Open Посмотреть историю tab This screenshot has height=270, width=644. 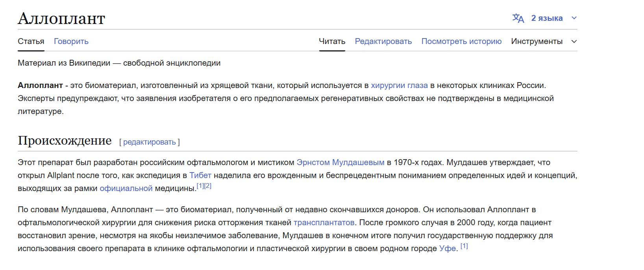[461, 41]
